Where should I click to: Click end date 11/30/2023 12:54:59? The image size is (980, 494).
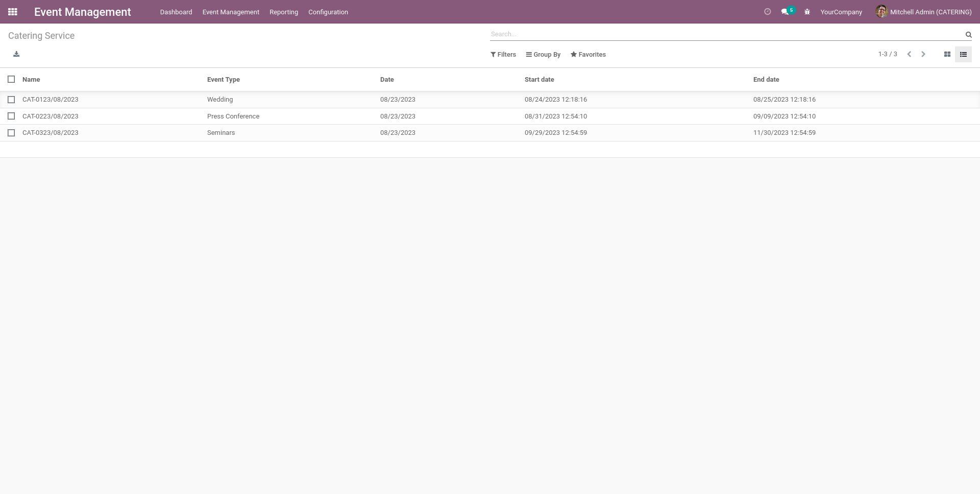pyautogui.click(x=785, y=133)
